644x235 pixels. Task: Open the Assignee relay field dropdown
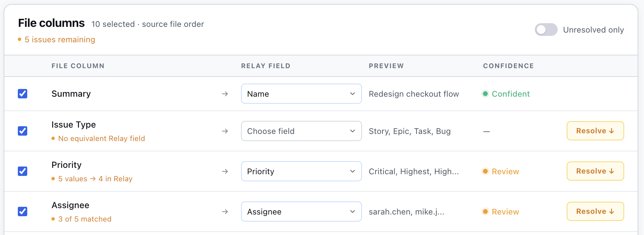coord(301,211)
